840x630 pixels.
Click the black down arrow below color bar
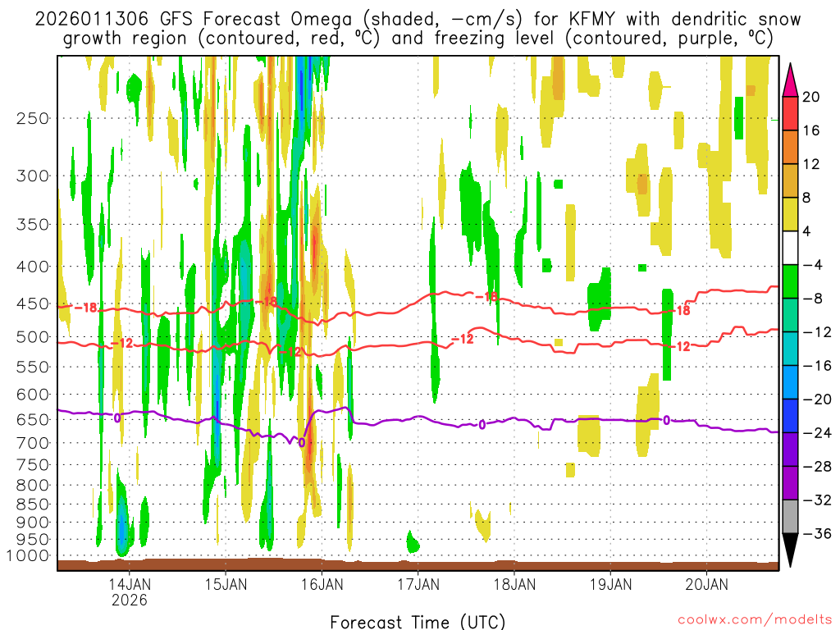point(790,550)
